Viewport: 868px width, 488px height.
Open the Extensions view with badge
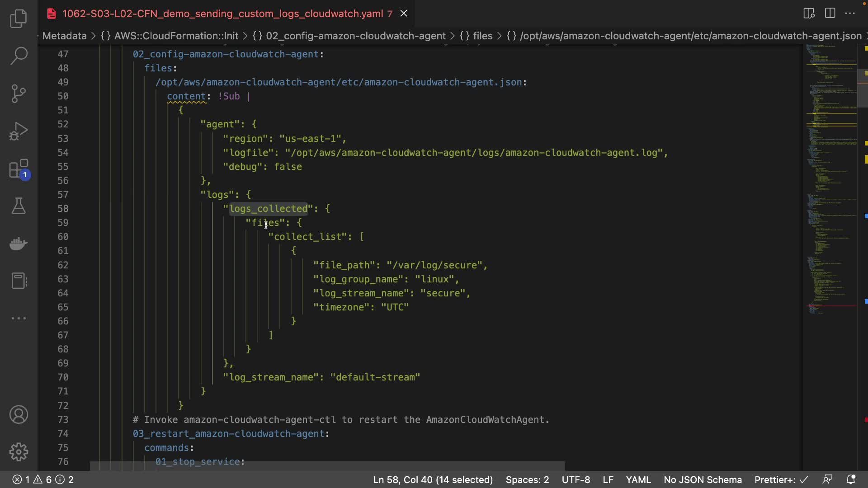pos(19,169)
